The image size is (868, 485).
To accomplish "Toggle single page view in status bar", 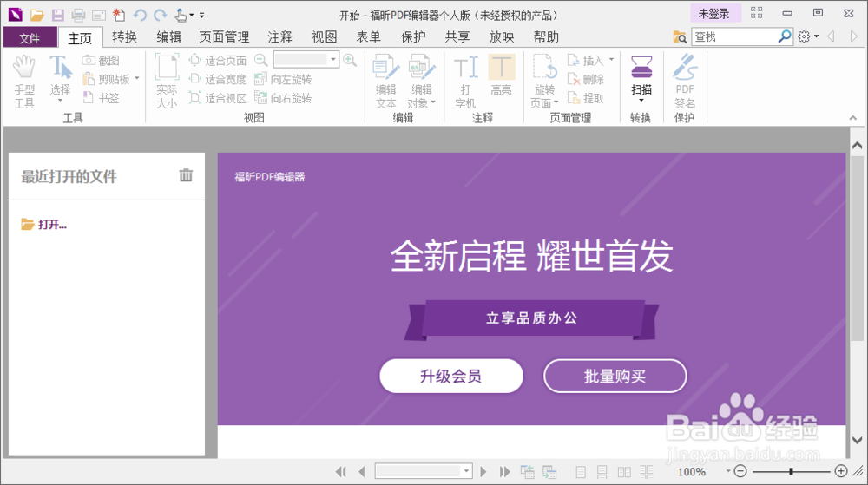I will (x=581, y=472).
